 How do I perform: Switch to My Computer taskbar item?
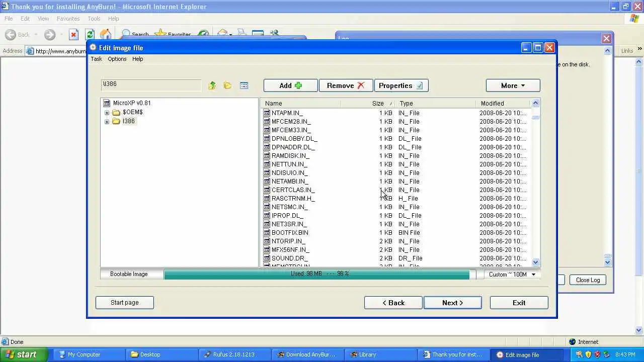point(89,354)
